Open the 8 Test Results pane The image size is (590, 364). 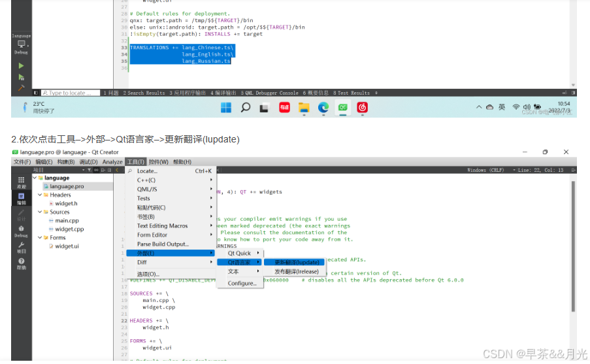click(x=351, y=93)
